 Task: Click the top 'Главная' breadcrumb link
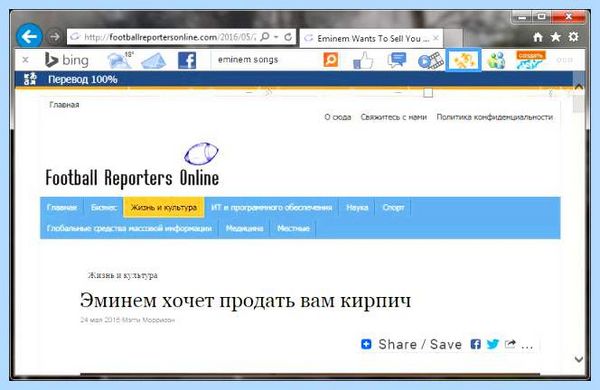[x=64, y=105]
